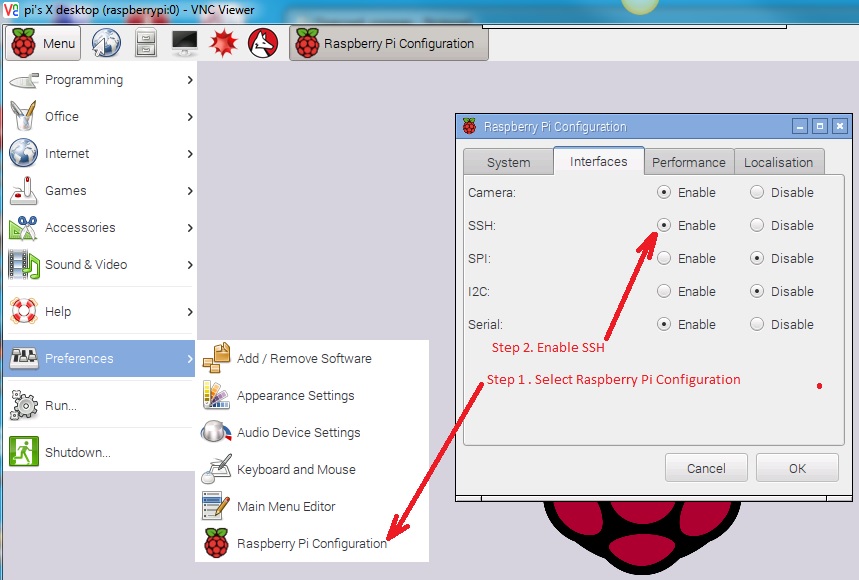Expand the Sound & Video submenu arrow
859x580 pixels.
190,265
